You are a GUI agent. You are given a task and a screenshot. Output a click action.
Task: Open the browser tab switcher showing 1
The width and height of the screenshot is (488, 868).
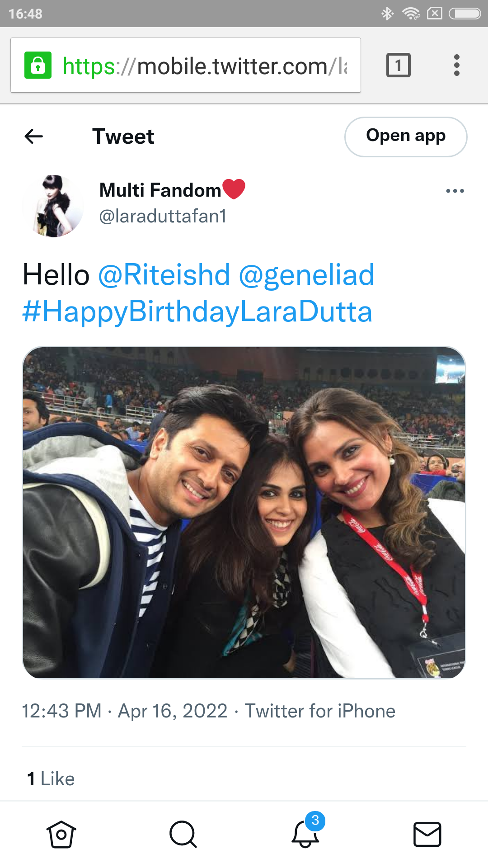[399, 65]
